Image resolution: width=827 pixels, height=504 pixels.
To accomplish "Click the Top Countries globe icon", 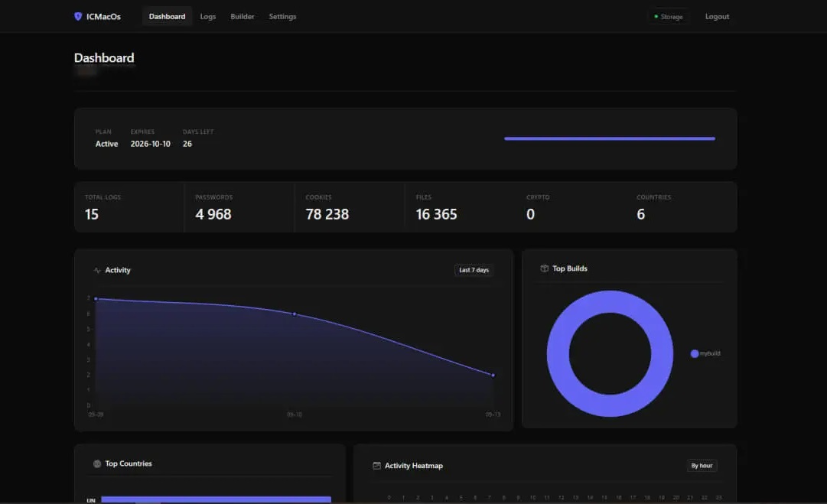I will coord(97,464).
